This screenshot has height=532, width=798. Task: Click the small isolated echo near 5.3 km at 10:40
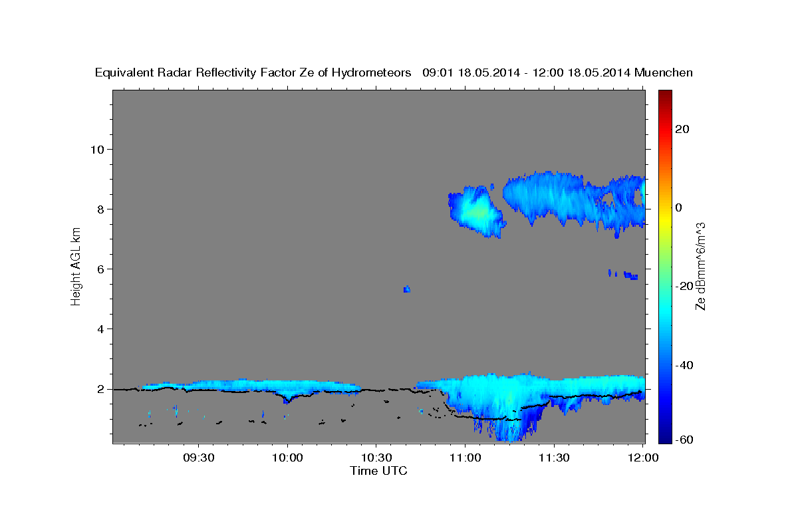pyautogui.click(x=406, y=289)
